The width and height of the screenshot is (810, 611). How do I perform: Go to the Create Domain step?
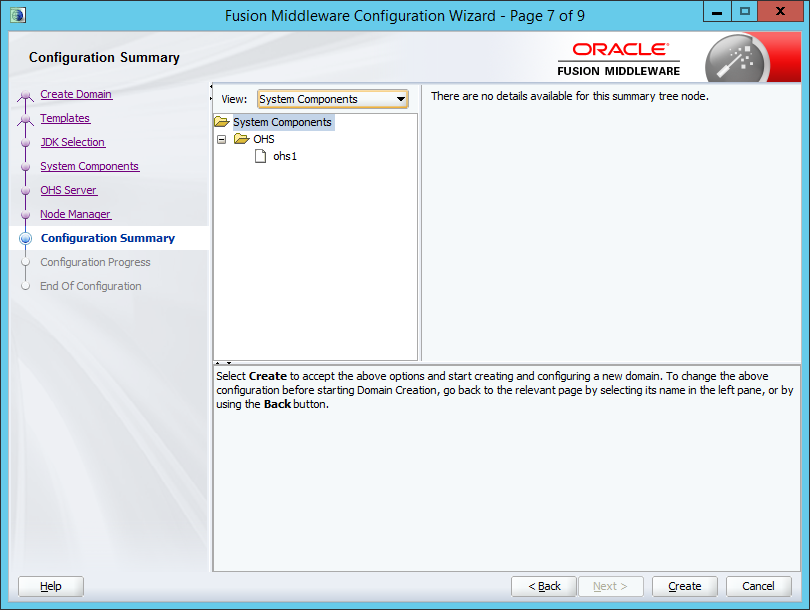[76, 94]
